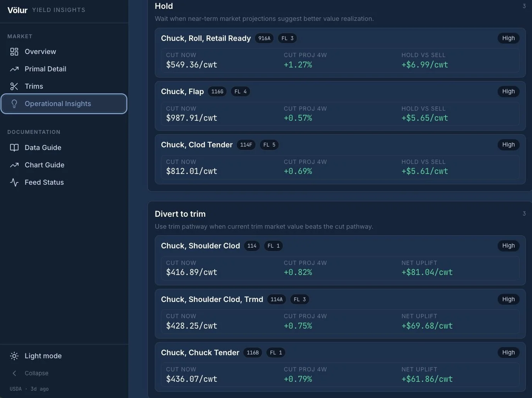Click the FL 5 badge on Clod Tender
532x398 pixels.
click(x=269, y=145)
